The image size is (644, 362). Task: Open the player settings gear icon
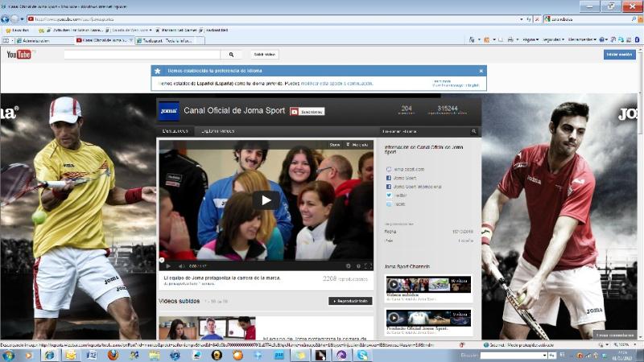click(x=349, y=266)
